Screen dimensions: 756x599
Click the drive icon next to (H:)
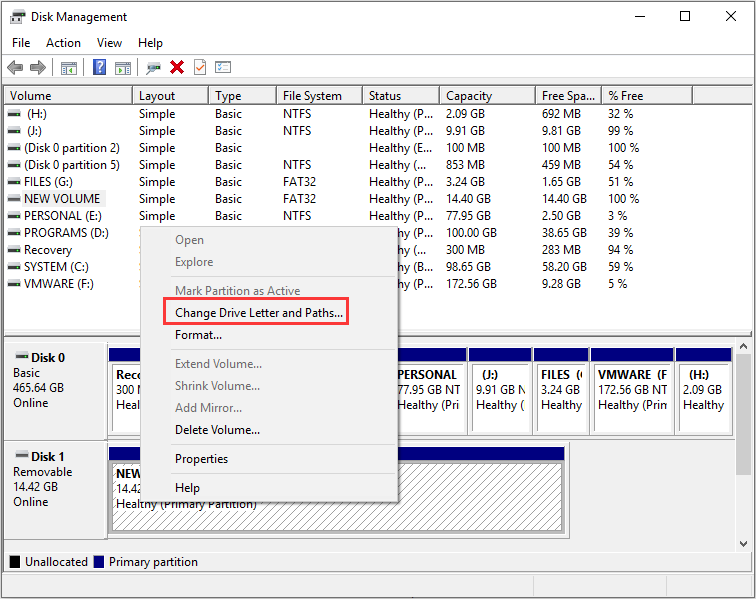[x=14, y=114]
